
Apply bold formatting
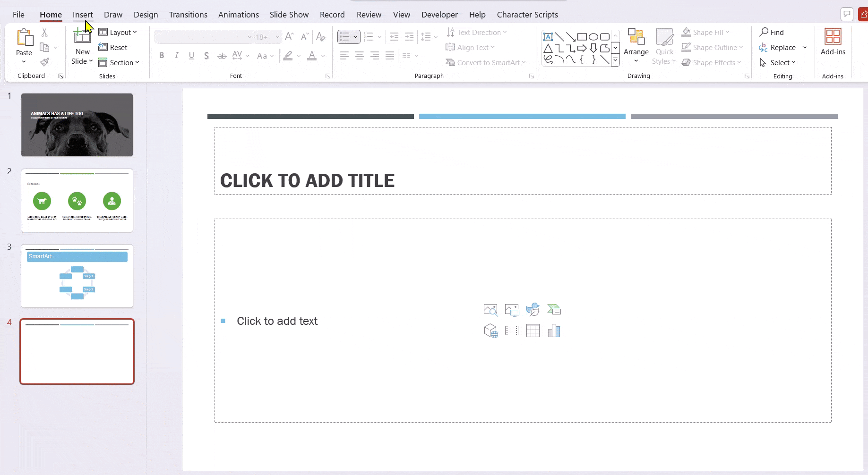point(161,55)
